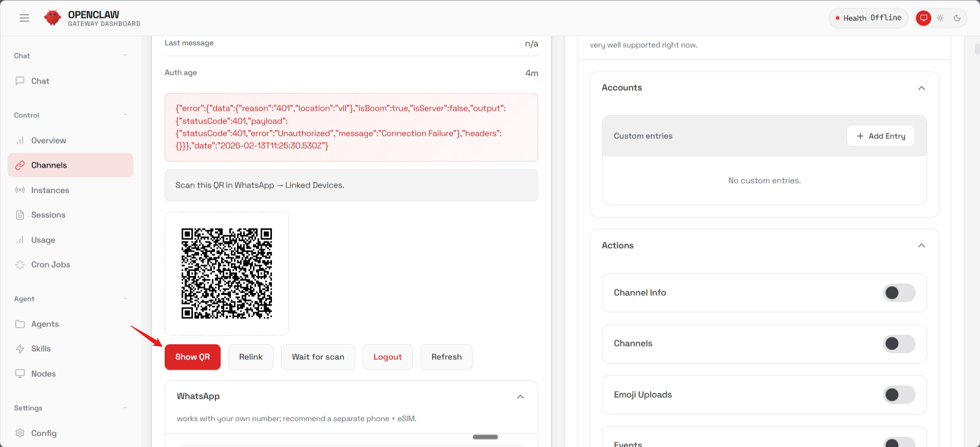Navigate to Cron Jobs
The width and height of the screenshot is (980, 447).
click(71, 265)
